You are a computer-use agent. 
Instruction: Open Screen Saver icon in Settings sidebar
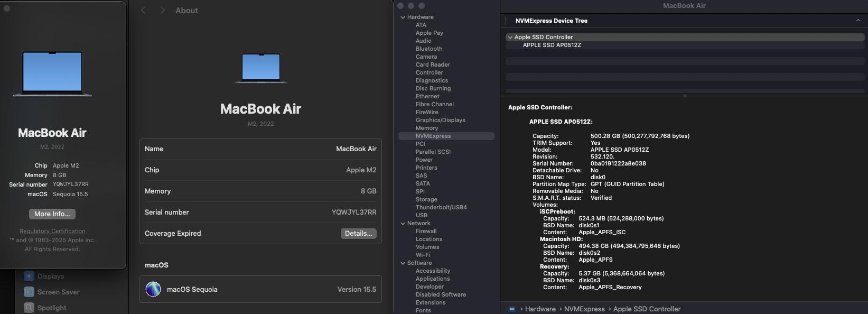coord(29,292)
